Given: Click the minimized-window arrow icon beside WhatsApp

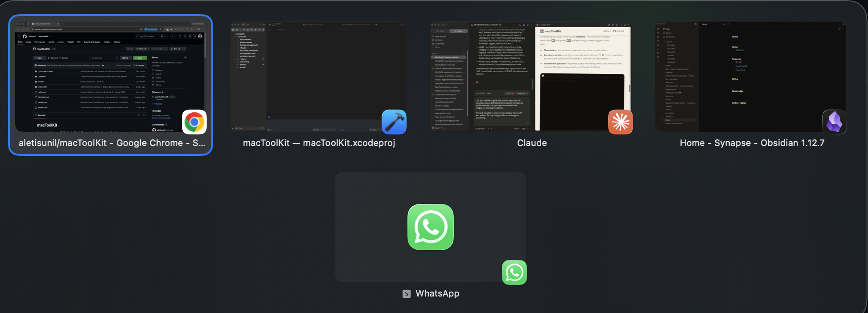Looking at the screenshot, I should pos(407,294).
